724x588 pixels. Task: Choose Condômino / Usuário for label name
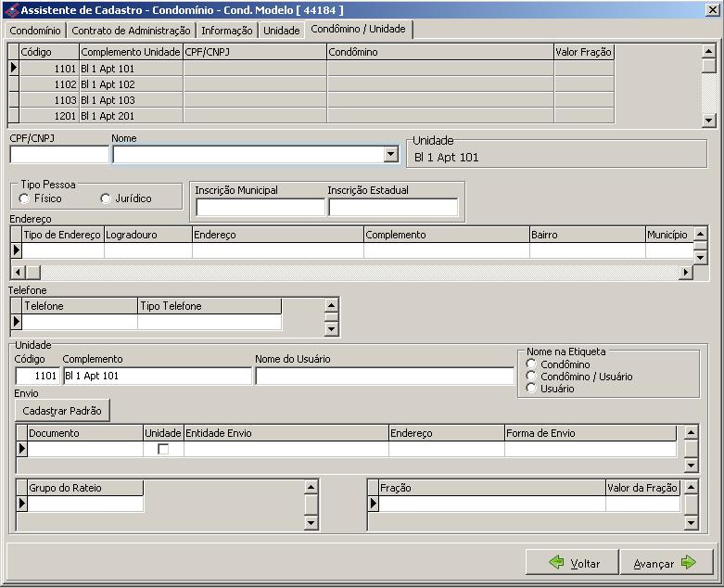point(531,377)
